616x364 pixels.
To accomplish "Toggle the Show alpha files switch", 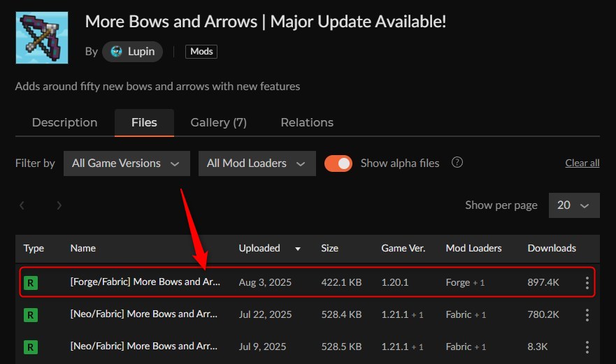I will click(338, 163).
